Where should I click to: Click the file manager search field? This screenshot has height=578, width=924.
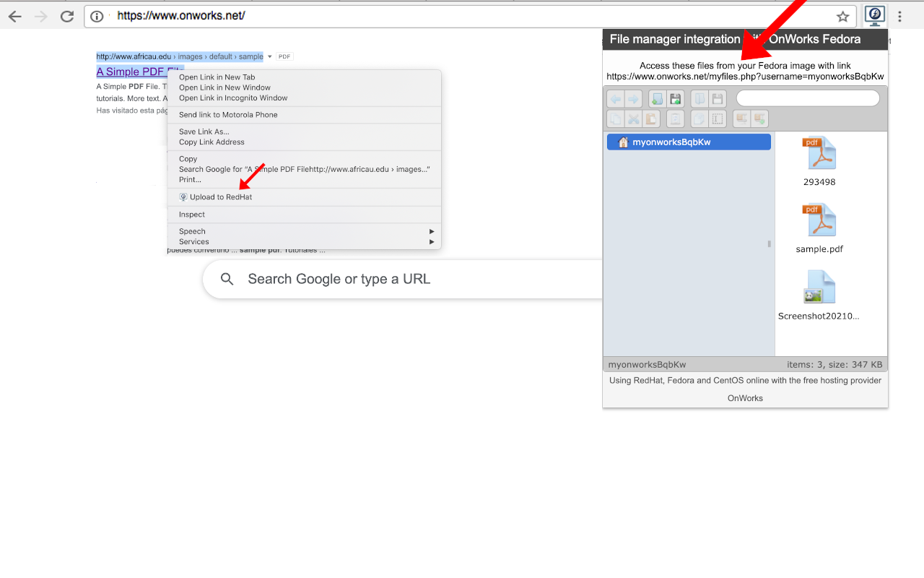point(808,98)
